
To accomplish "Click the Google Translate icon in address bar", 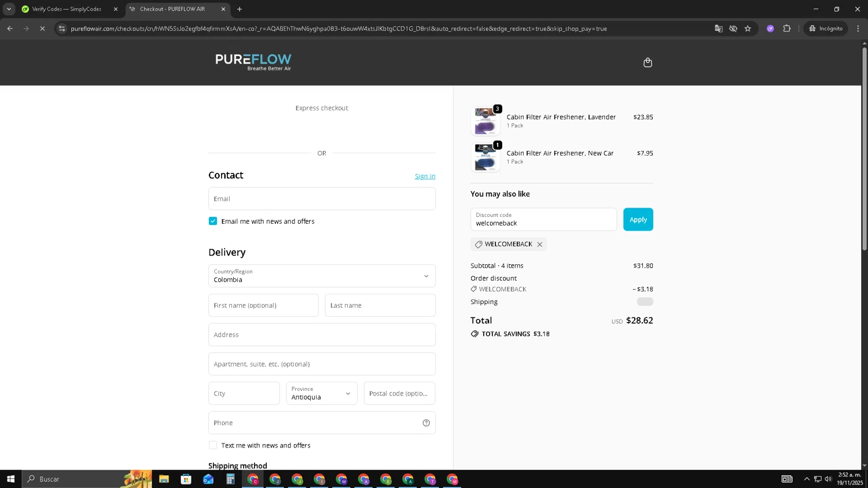I will pyautogui.click(x=718, y=28).
